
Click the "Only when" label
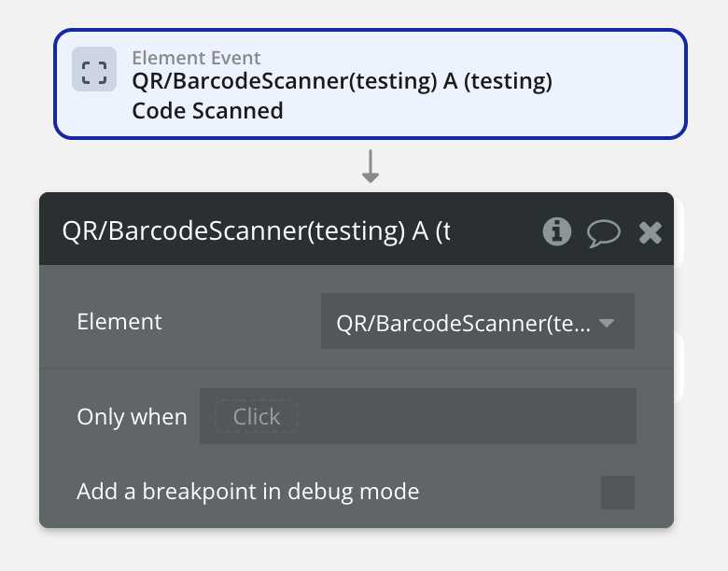click(132, 416)
